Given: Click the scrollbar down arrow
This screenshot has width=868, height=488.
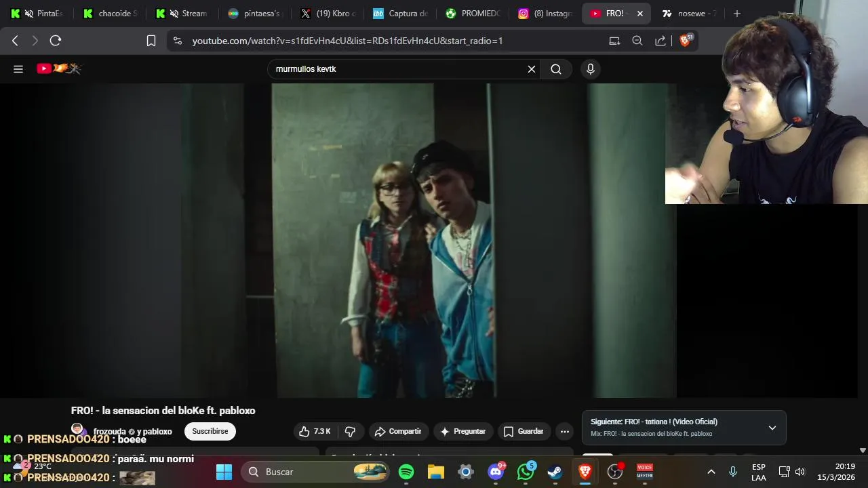Looking at the screenshot, I should coord(863,450).
